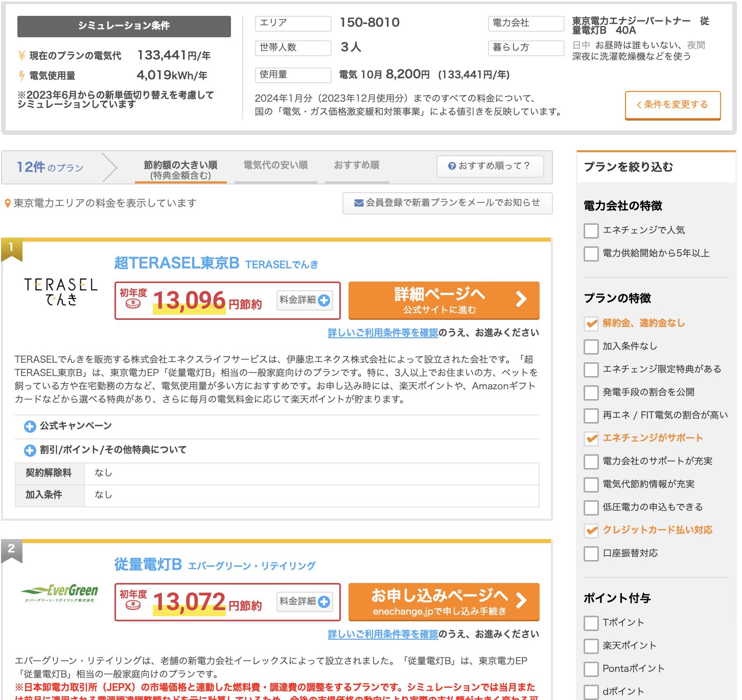Check 再エネ / FIT電気の割合が高い checkbox
The height and width of the screenshot is (700, 742).
pyautogui.click(x=591, y=416)
